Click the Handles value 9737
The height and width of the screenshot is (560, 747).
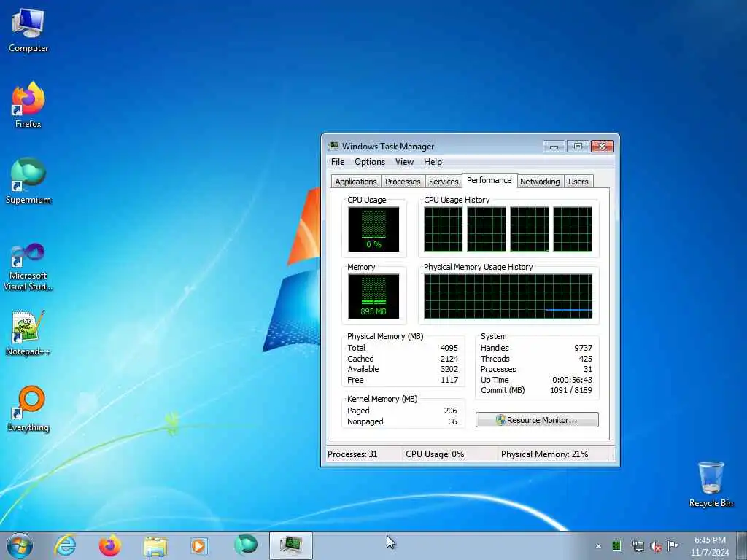(x=583, y=348)
